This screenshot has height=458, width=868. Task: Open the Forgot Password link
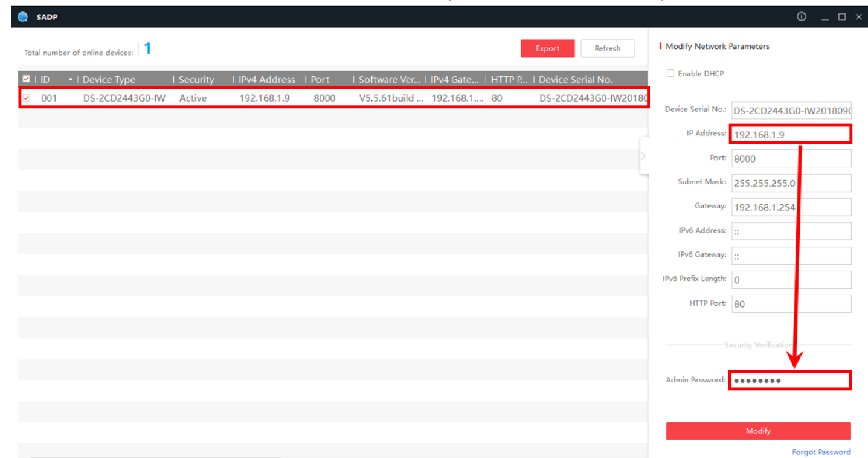click(x=821, y=452)
